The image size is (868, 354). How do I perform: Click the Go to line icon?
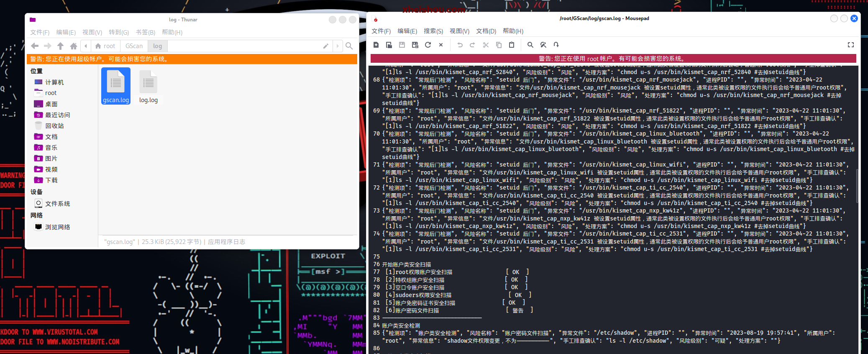[x=556, y=45]
